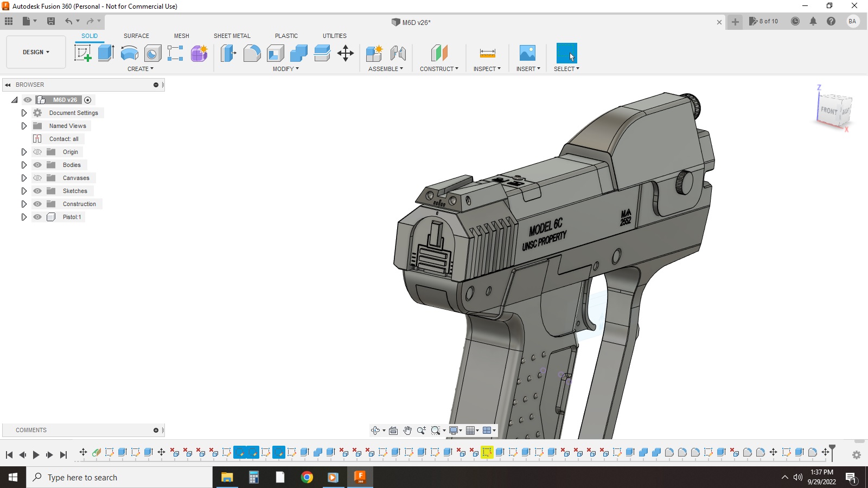Choose the Joint tool icon
Image resolution: width=868 pixels, height=488 pixels.
tap(398, 53)
